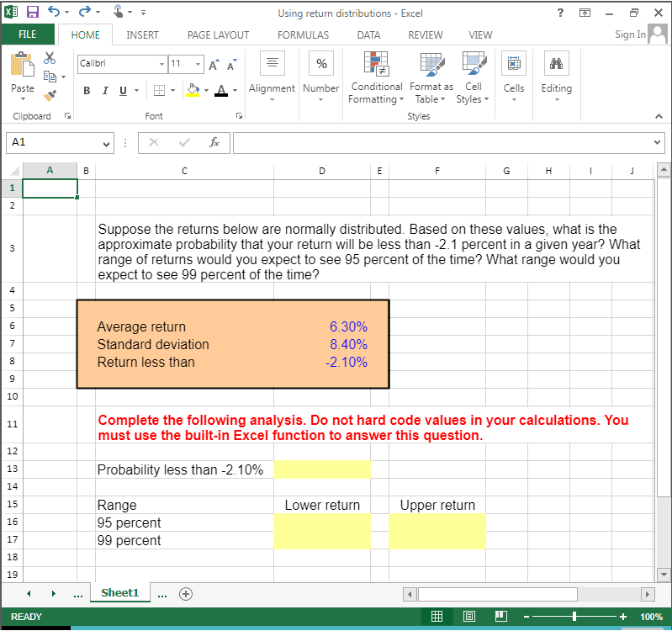Undo the last action
This screenshot has height=631, width=672.
(54, 12)
